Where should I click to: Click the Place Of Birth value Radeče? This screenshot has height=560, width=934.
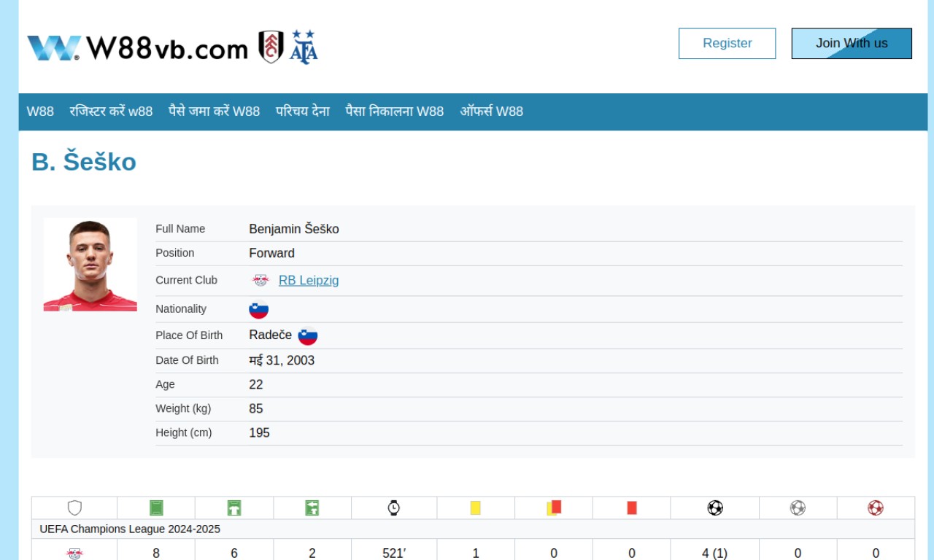coord(271,335)
